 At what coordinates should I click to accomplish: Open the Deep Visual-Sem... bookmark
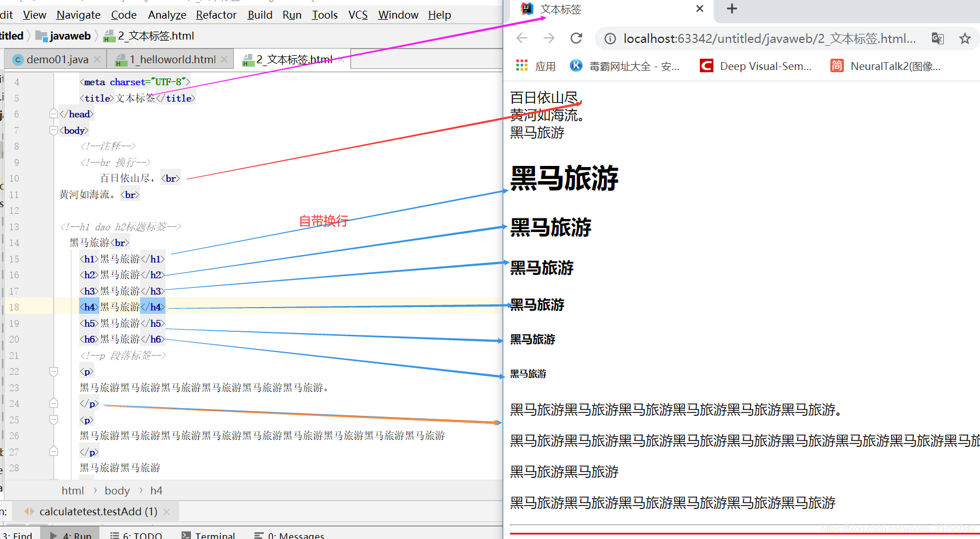point(756,66)
